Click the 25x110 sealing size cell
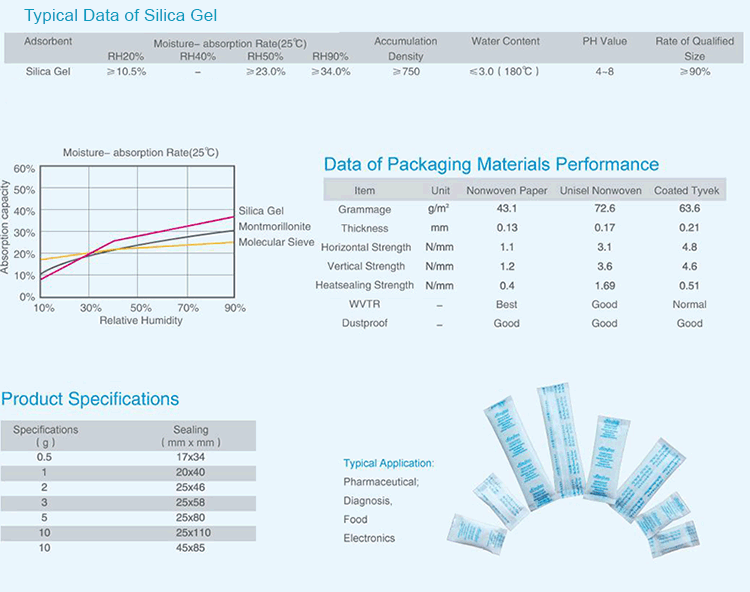750x592 pixels. (190, 532)
